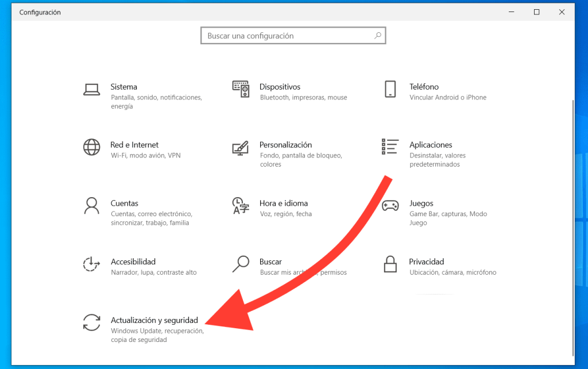The image size is (588, 369).
Task: Open Teléfono settings using the phone icon
Action: [x=390, y=89]
